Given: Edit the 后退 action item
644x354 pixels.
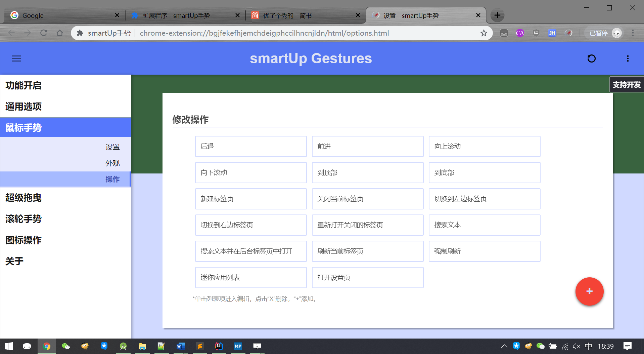Looking at the screenshot, I should click(250, 146).
